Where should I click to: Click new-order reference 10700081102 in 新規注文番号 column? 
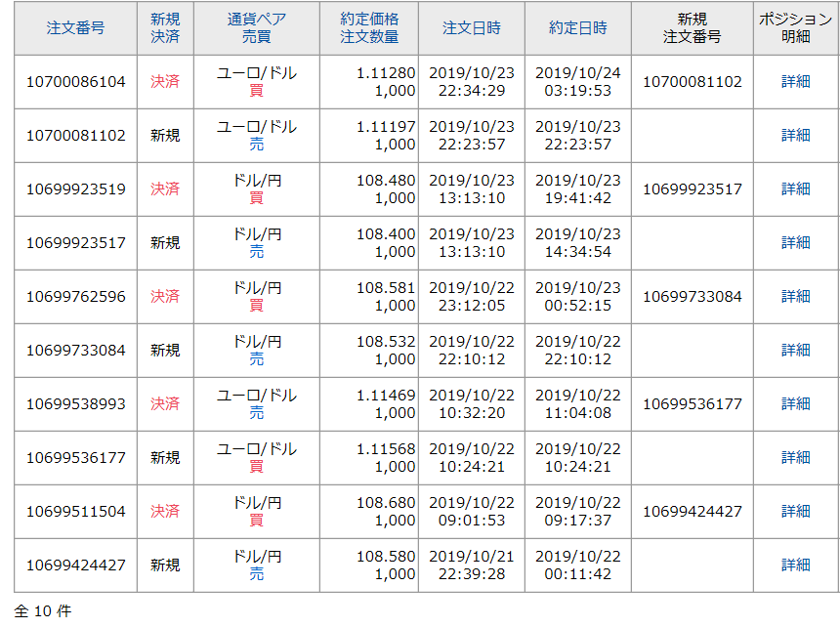(x=693, y=81)
